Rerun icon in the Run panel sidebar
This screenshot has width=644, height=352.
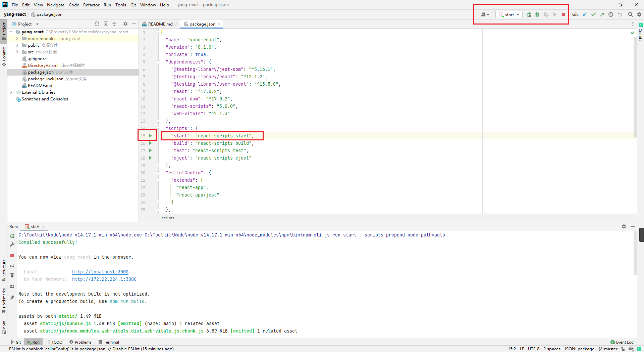[12, 236]
